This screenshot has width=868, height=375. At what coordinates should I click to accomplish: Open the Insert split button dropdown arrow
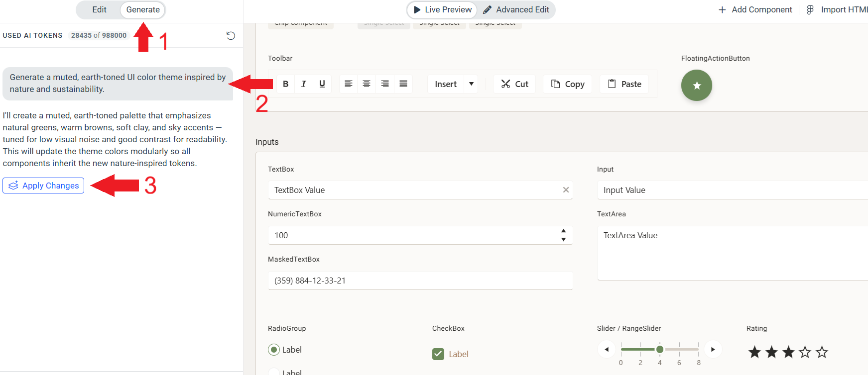(x=471, y=84)
